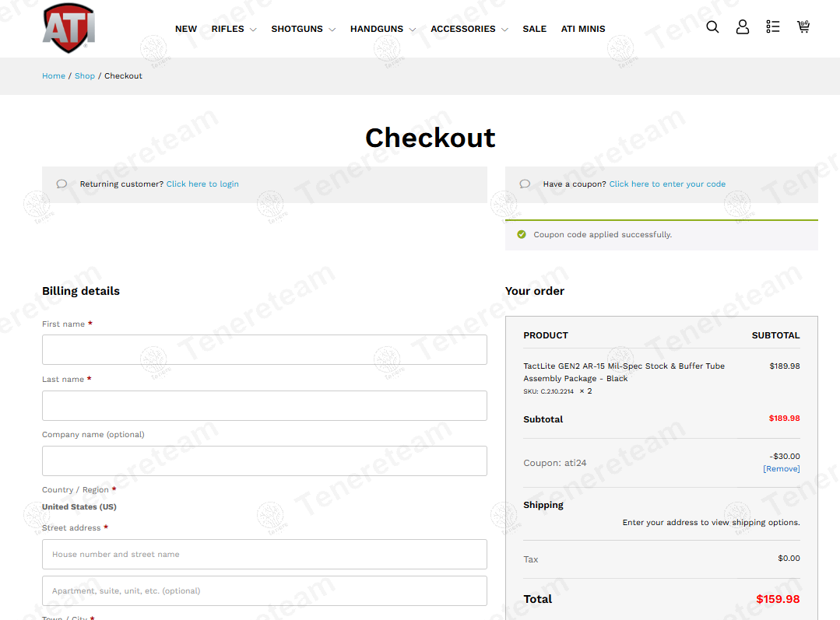Screen dimensions: 840x620
Task: Remove the ati24 coupon
Action: point(781,469)
